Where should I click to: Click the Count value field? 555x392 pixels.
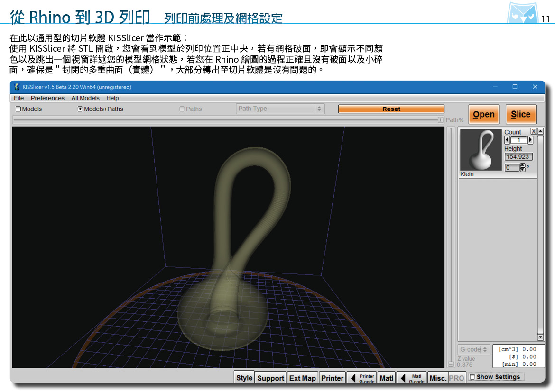click(x=518, y=140)
